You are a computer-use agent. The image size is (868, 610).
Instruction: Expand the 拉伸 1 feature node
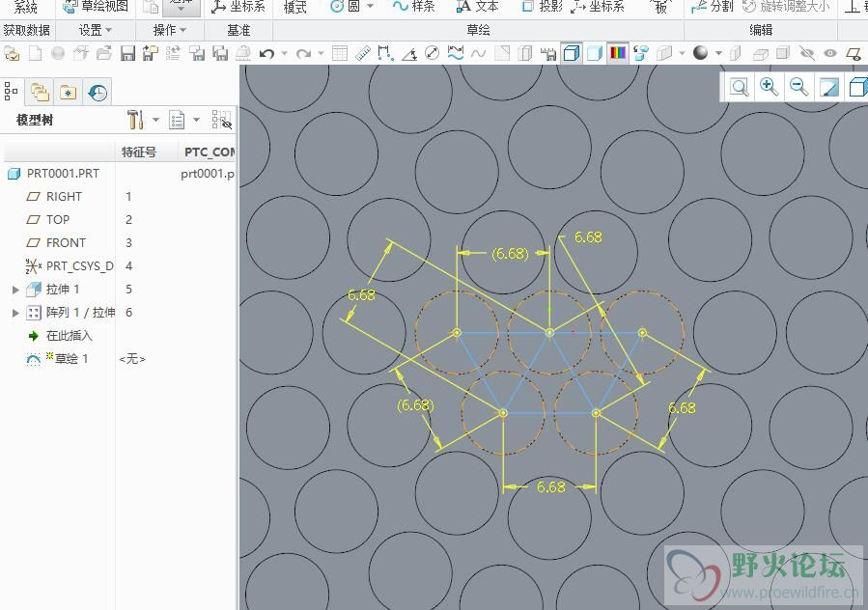coord(15,290)
